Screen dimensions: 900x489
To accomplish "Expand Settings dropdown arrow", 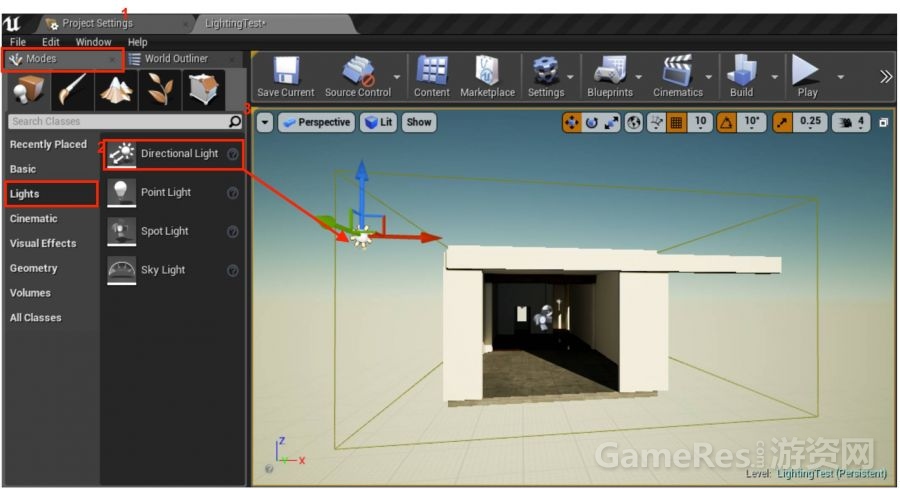I will [570, 77].
